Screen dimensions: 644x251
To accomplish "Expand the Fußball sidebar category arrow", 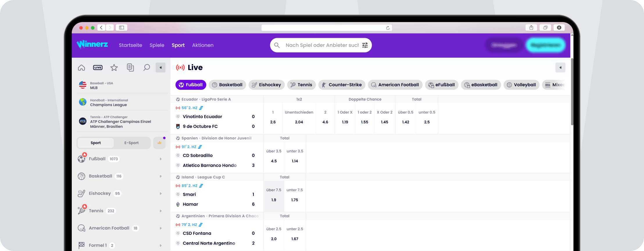I will coord(161,159).
